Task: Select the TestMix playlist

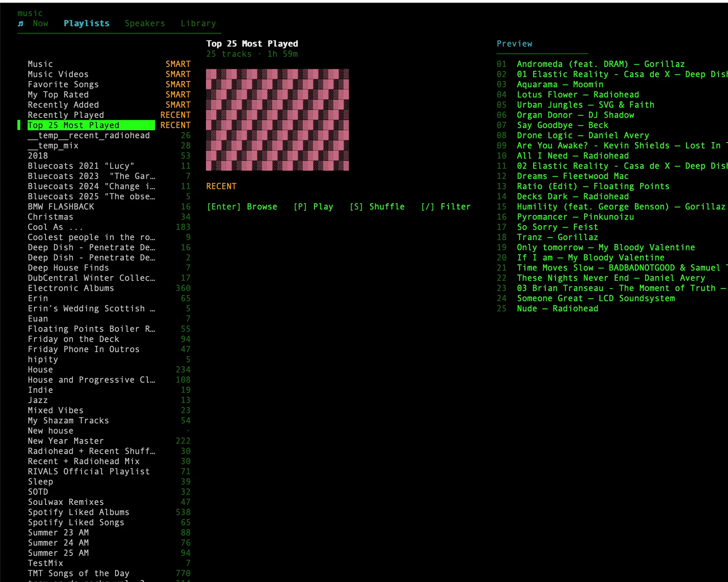Action: point(109,563)
